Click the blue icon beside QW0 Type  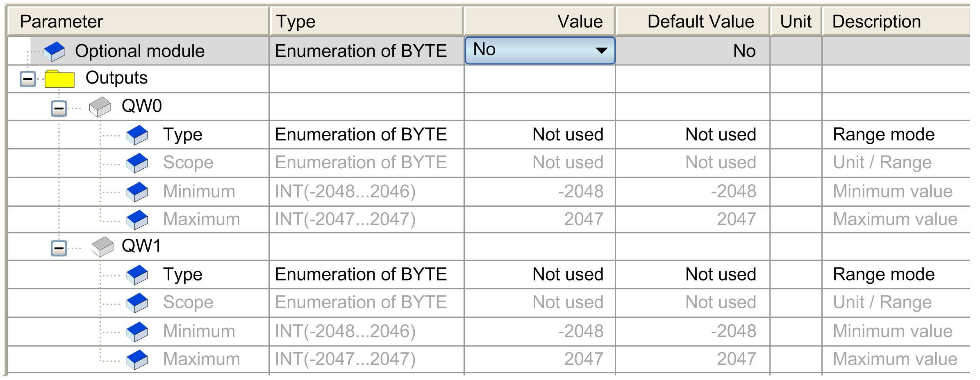[137, 135]
